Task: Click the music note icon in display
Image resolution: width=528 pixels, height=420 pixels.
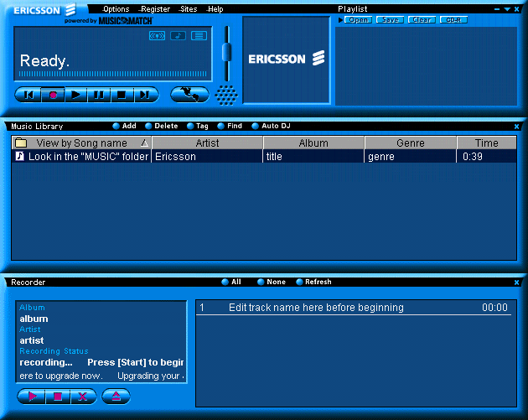Action: click(x=179, y=36)
